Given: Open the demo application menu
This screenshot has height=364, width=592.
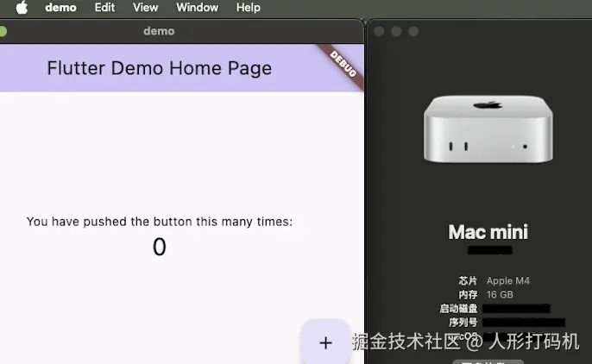Looking at the screenshot, I should [x=60, y=8].
